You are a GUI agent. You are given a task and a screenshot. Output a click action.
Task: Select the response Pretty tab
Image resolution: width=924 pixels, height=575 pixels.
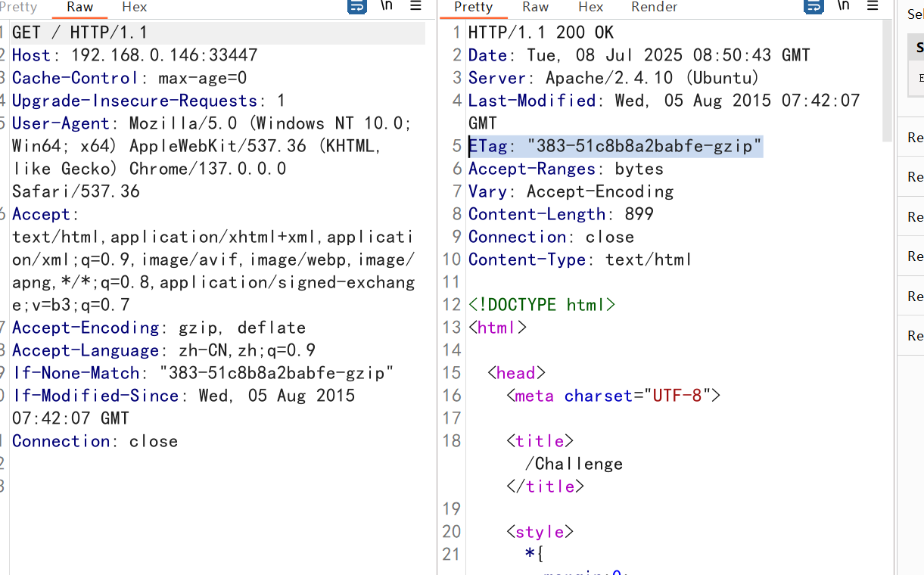point(473,7)
